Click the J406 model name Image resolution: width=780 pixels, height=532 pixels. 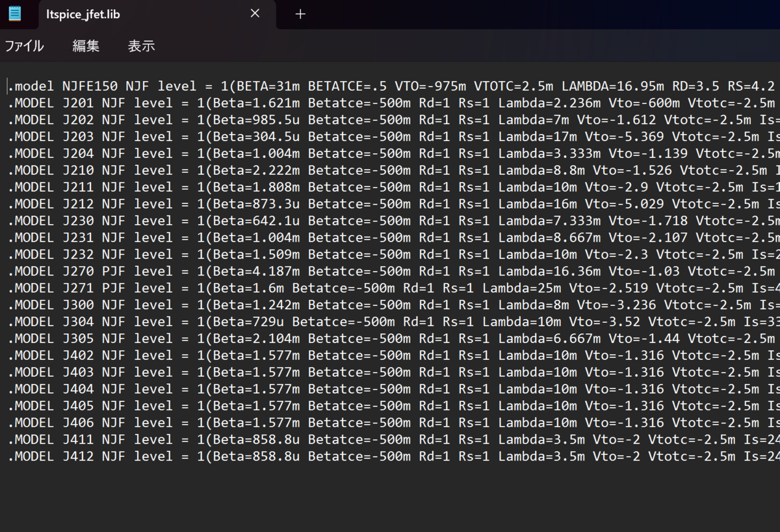pyautogui.click(x=78, y=423)
